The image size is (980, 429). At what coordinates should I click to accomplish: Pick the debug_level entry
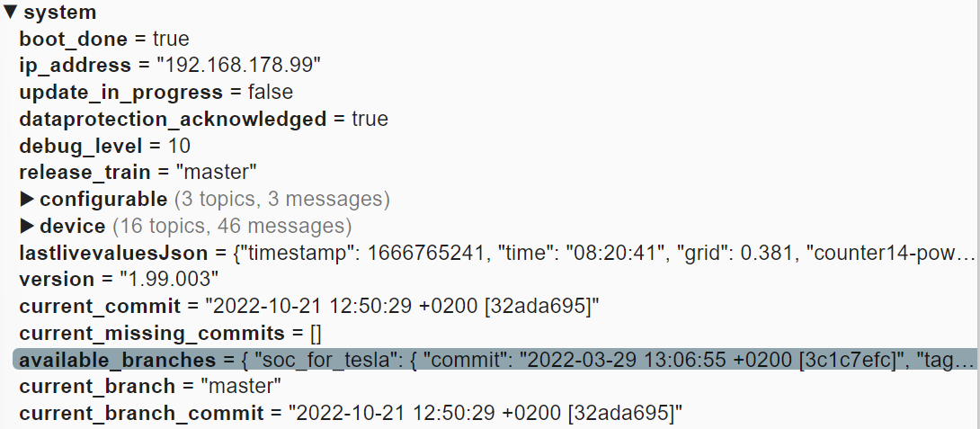[x=77, y=146]
